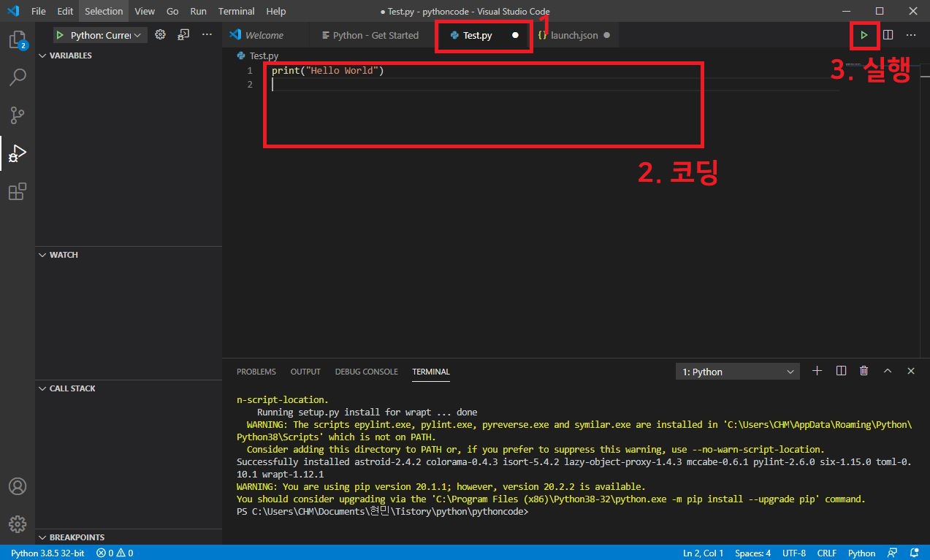Open the File menu
Viewport: 930px width, 560px height.
coord(39,11)
